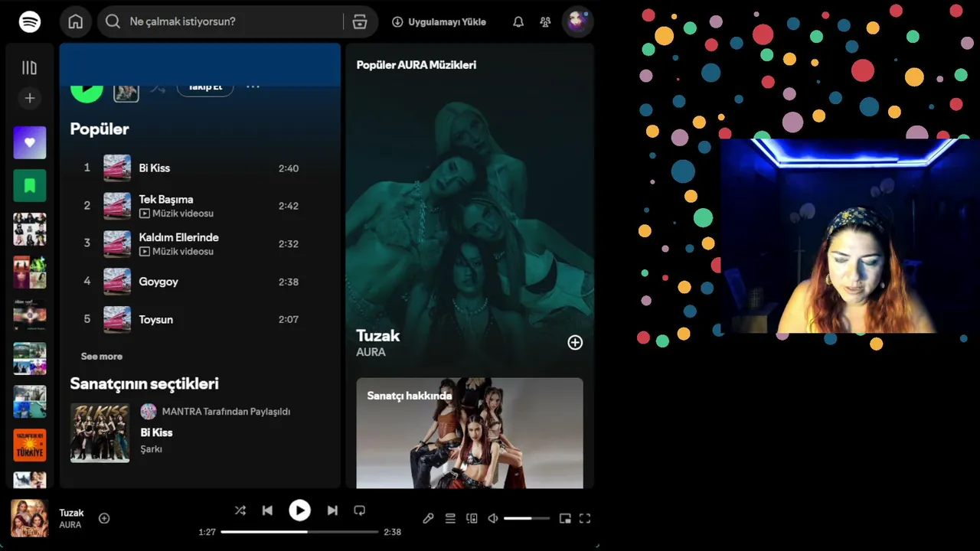Click the search magnifier icon
Viewport: 980px width, 551px height.
(x=113, y=21)
